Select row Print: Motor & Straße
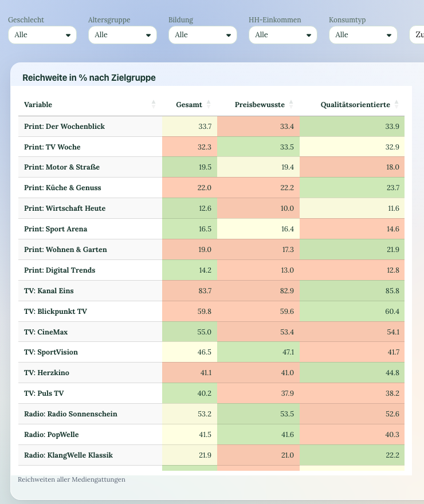The width and height of the screenshot is (424, 504). [x=211, y=167]
